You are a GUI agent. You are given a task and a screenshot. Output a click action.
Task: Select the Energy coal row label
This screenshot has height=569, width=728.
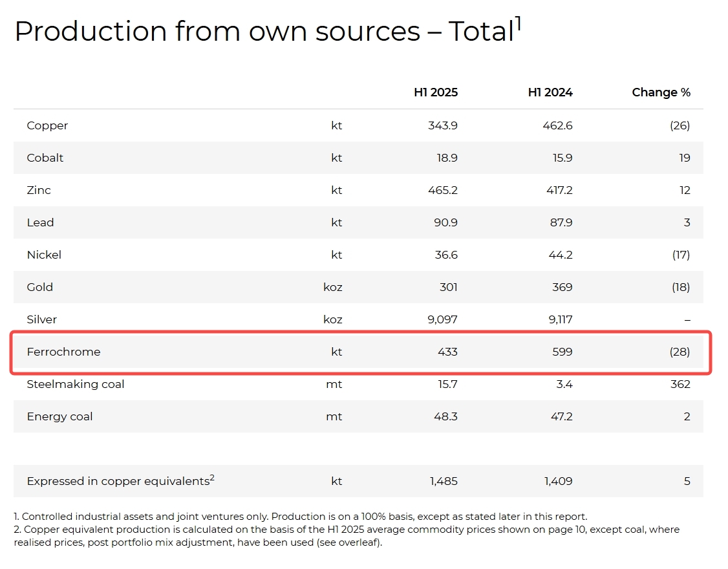coord(59,416)
